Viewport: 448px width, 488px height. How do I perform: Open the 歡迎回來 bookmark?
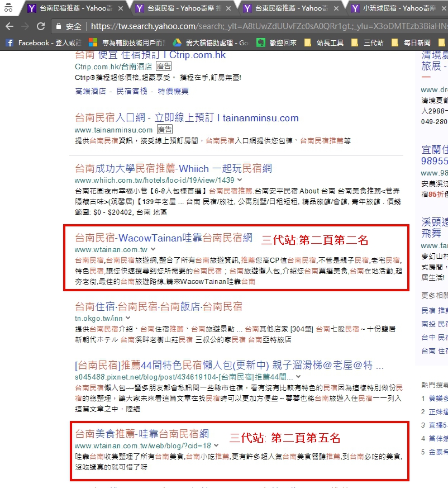click(x=277, y=42)
